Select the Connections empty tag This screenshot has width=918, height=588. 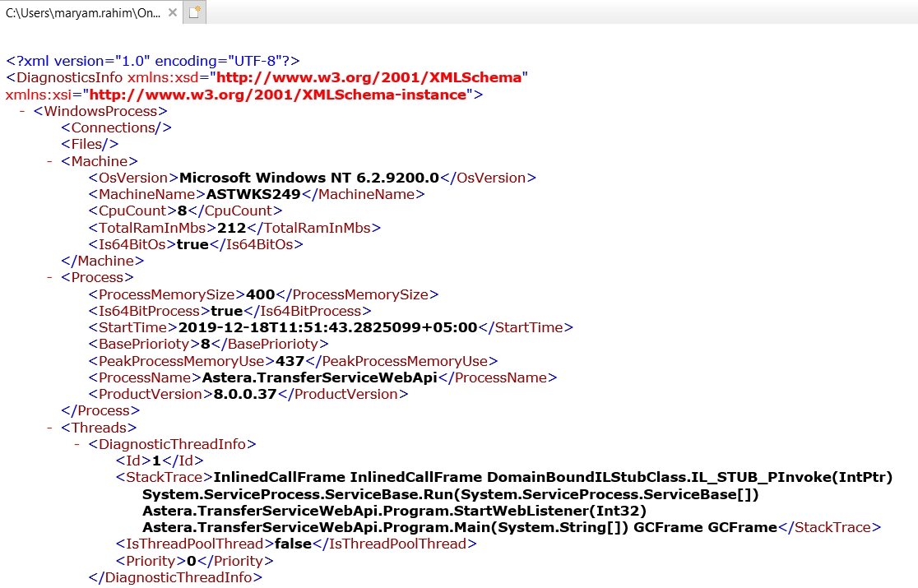click(x=117, y=127)
